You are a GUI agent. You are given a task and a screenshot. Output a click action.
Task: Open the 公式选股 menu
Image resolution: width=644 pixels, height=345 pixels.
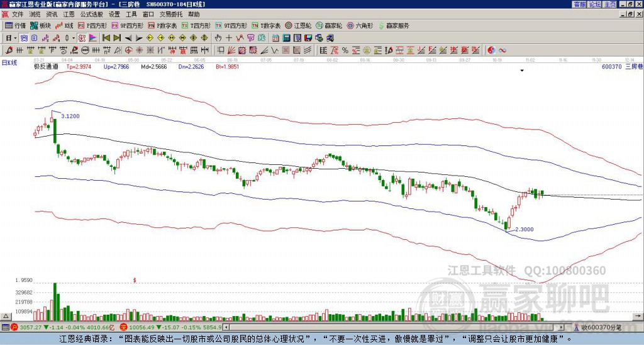(92, 14)
